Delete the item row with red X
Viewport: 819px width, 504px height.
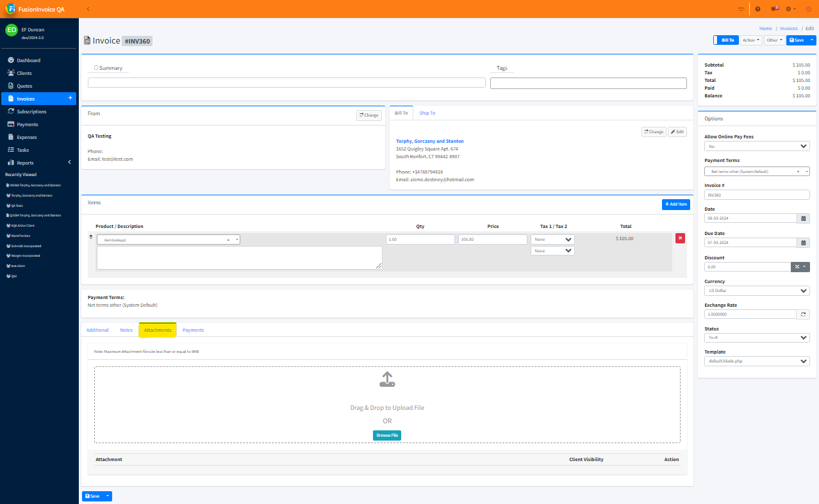click(x=680, y=238)
